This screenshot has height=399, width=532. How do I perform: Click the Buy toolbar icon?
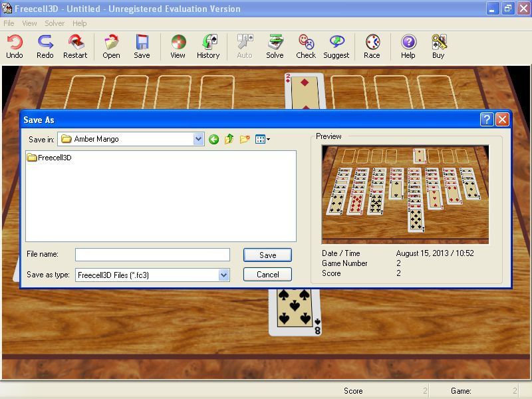(438, 47)
